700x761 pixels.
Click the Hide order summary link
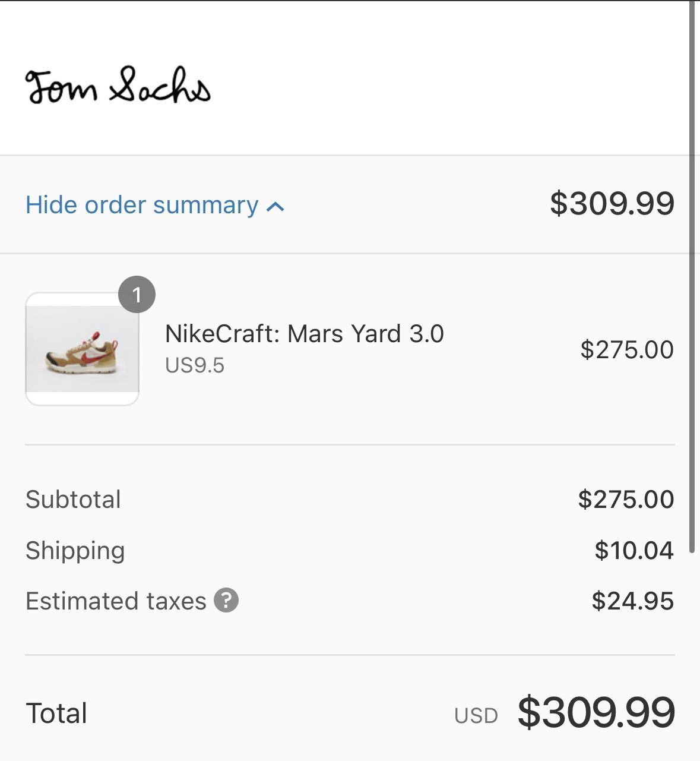tap(142, 205)
